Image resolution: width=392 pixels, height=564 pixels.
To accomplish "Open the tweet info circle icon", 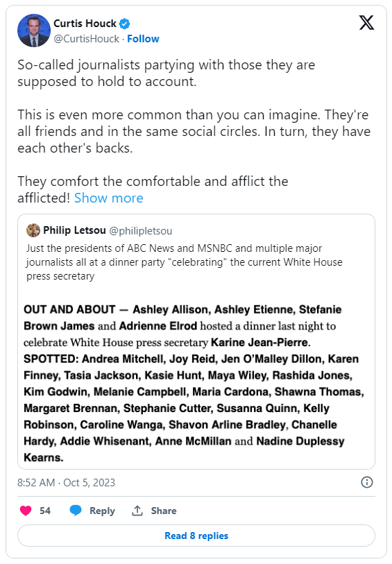I will pos(367,482).
